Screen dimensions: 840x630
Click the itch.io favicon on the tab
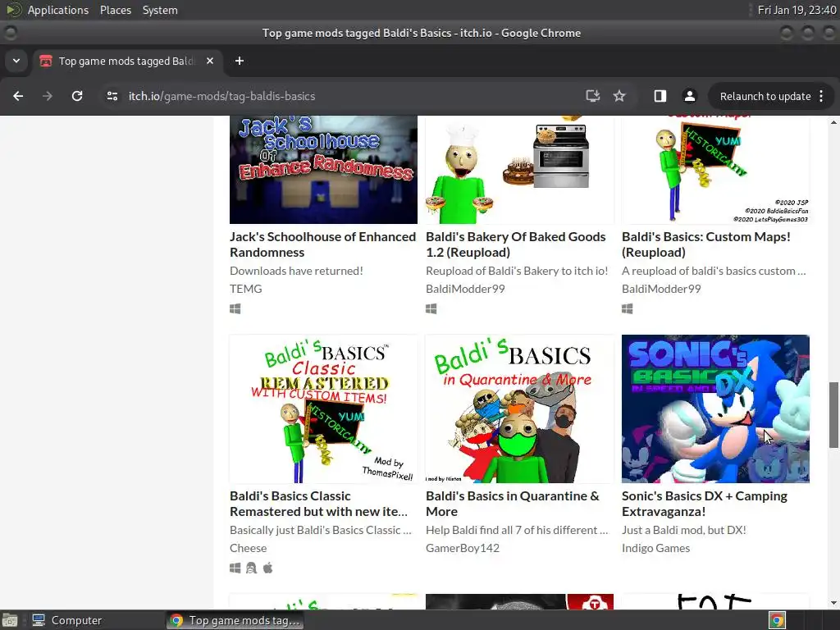(x=46, y=61)
